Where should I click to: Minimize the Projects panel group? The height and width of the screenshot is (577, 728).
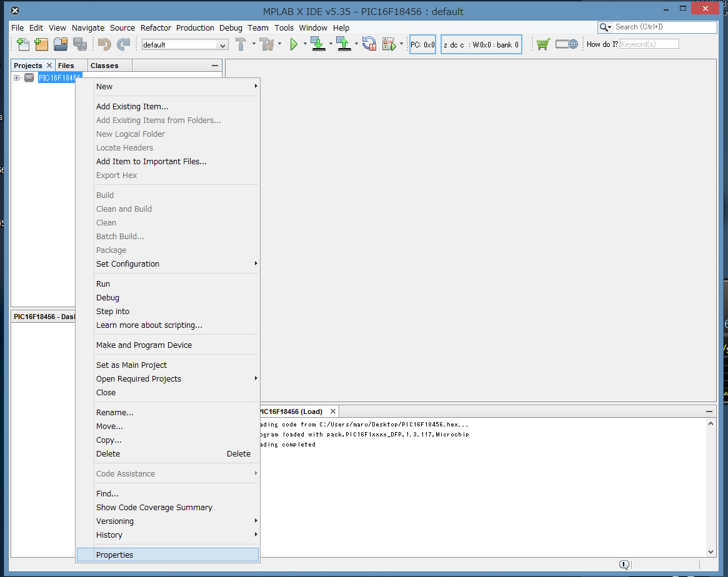click(x=214, y=66)
